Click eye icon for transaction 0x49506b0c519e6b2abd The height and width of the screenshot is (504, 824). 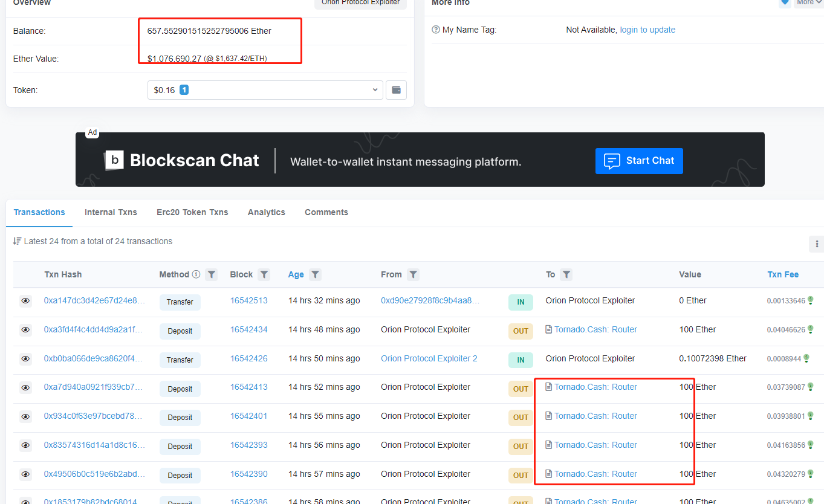[x=25, y=474]
